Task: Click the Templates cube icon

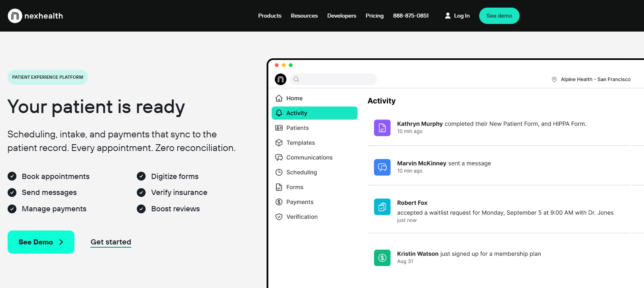Action: point(279,143)
